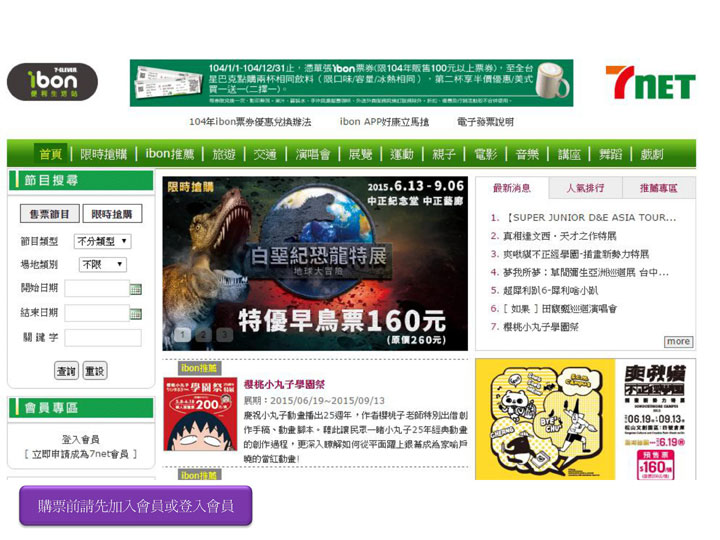
Task: Open news item 夢我所夢：草間彌生
Action: tap(585, 272)
